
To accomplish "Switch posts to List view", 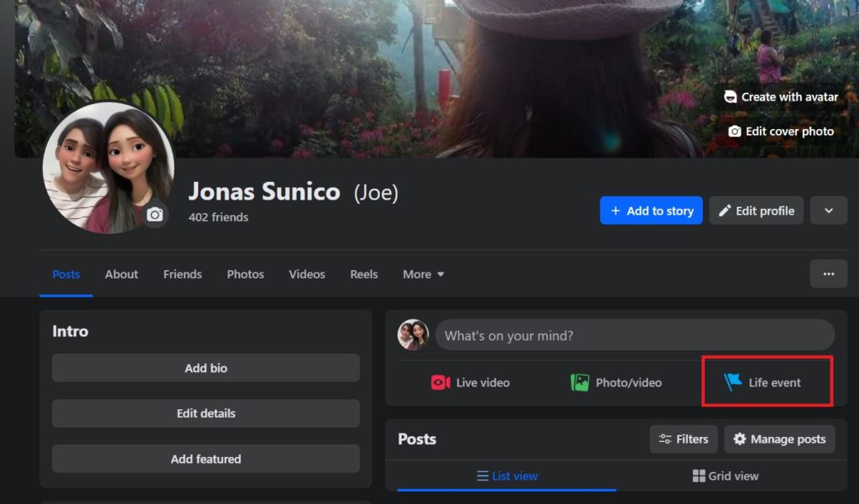I will 507,475.
